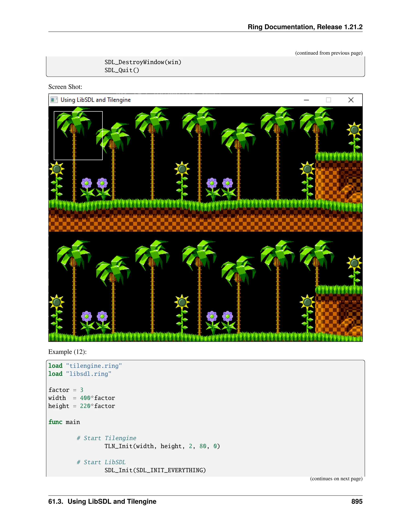The width and height of the screenshot is (411, 532).
Task: Click the sunflower on top of upper cliff
Action: 354,130
